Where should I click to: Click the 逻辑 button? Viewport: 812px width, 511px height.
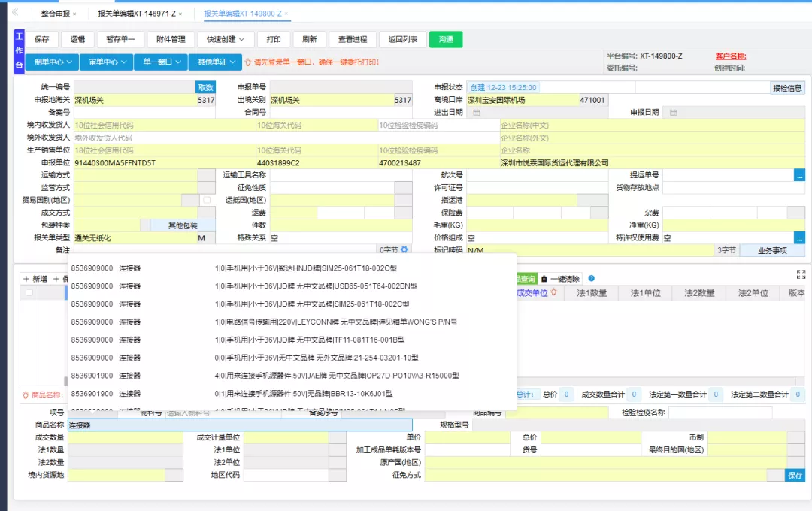pos(77,39)
